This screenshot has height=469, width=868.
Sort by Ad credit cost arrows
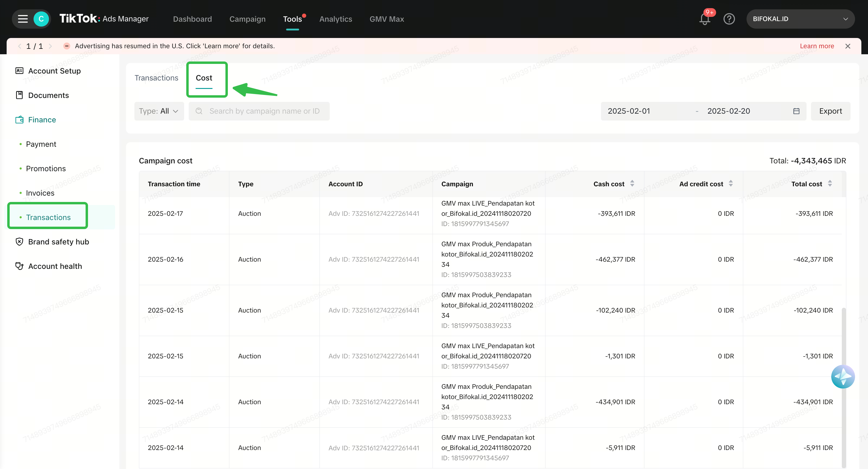click(x=731, y=184)
